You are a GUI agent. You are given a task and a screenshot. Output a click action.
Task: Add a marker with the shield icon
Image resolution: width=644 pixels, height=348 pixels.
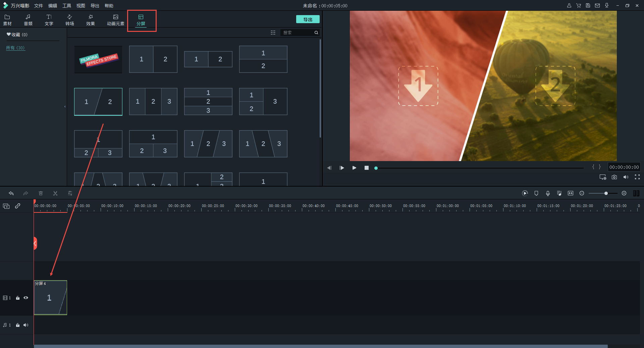(536, 193)
